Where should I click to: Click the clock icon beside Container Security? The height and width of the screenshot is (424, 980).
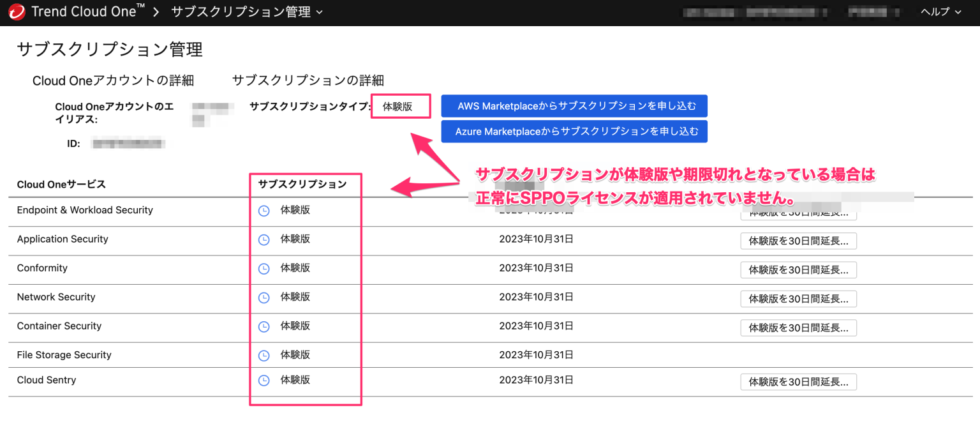point(264,326)
